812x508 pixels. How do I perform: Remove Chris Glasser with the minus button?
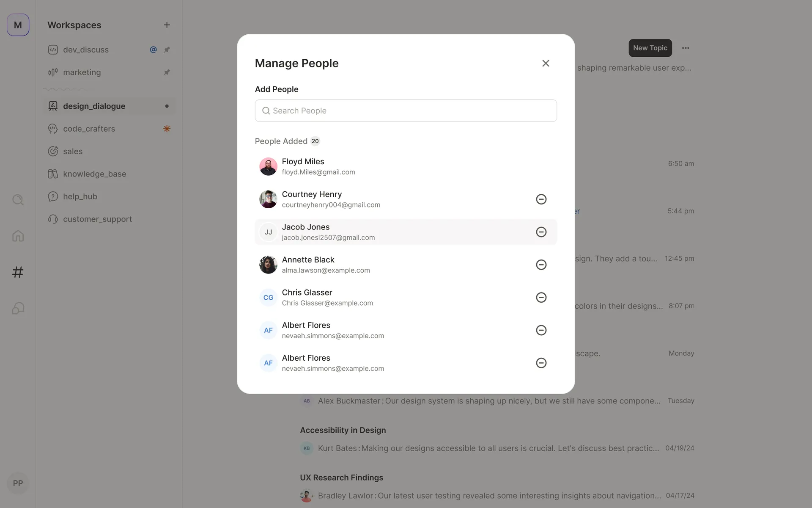click(x=541, y=297)
